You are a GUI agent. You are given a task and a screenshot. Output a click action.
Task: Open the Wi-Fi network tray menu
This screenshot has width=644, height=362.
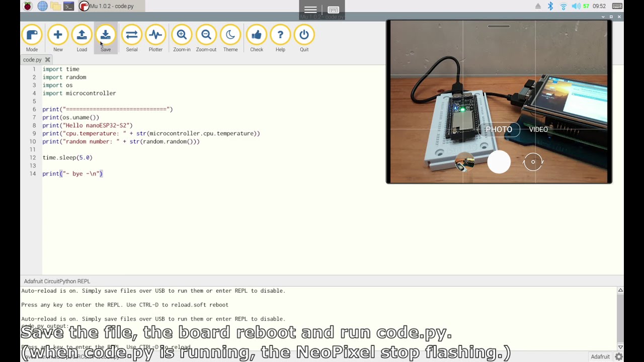point(563,6)
